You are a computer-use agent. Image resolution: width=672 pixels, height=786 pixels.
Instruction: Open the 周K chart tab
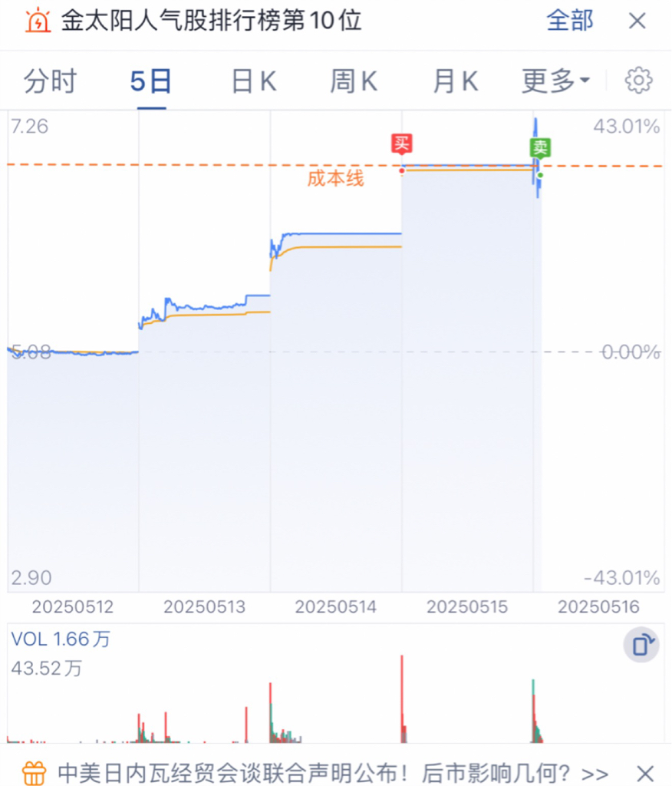354,81
